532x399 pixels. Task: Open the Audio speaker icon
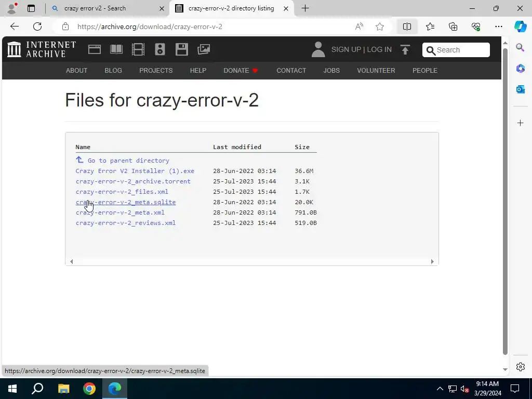[x=160, y=49]
